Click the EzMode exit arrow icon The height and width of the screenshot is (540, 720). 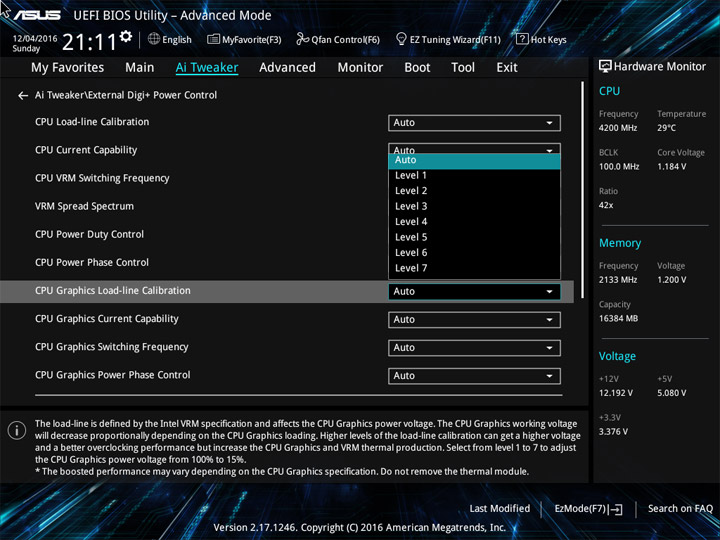point(615,509)
